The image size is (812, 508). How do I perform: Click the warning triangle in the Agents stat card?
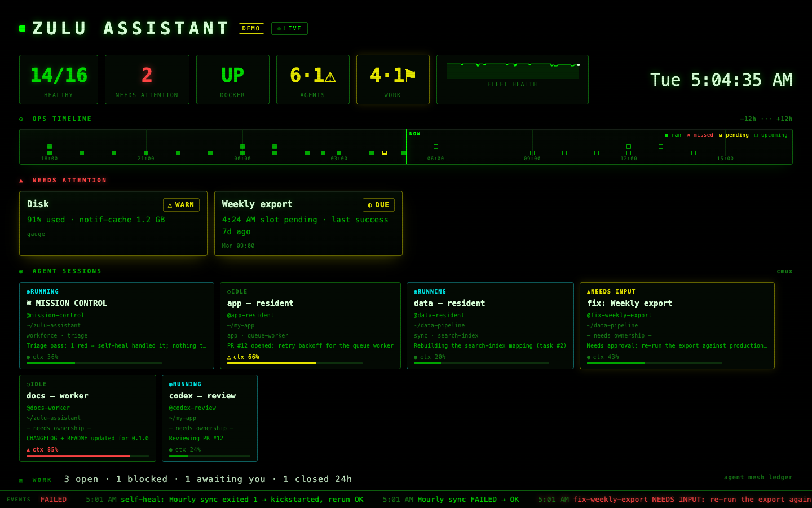tap(330, 76)
